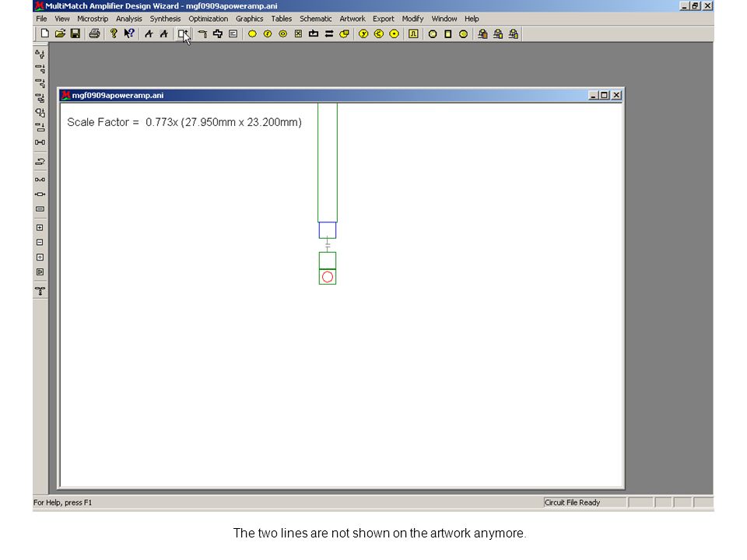
Task: Open the Tables menu
Action: (x=281, y=19)
